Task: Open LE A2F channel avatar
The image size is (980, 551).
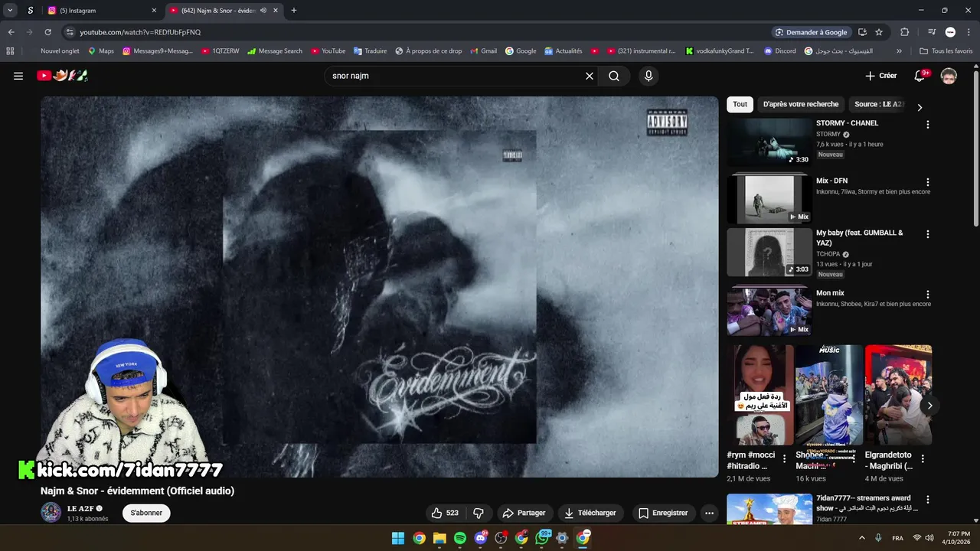Action: 51,513
